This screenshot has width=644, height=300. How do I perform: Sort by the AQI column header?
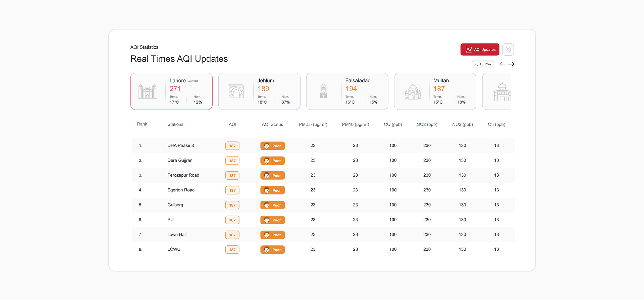pyautogui.click(x=232, y=124)
